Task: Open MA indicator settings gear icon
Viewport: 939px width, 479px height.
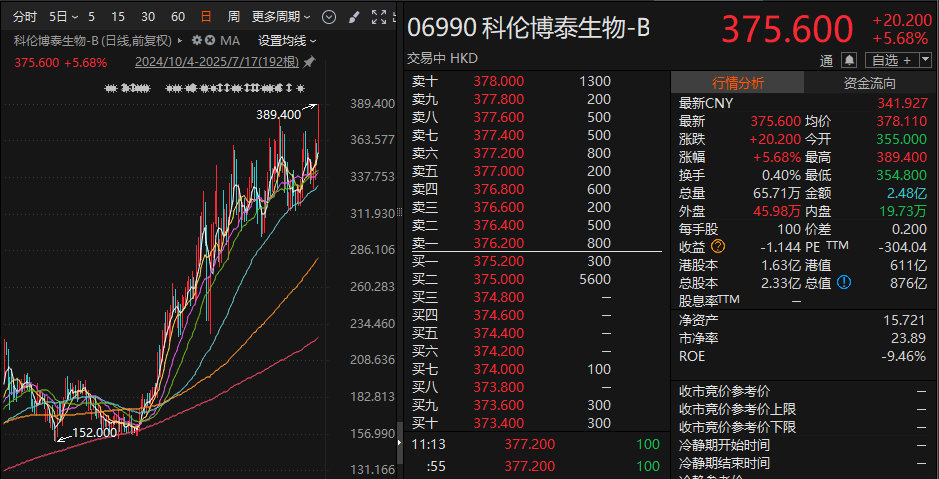Action: coord(197,41)
